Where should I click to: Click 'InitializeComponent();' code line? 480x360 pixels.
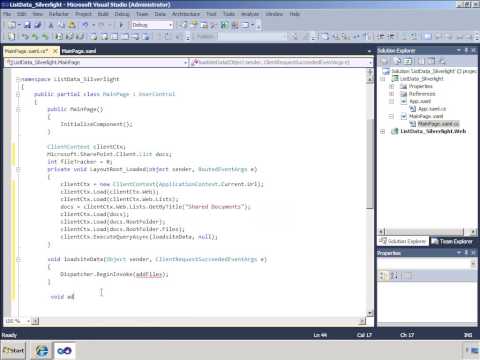tap(96, 124)
